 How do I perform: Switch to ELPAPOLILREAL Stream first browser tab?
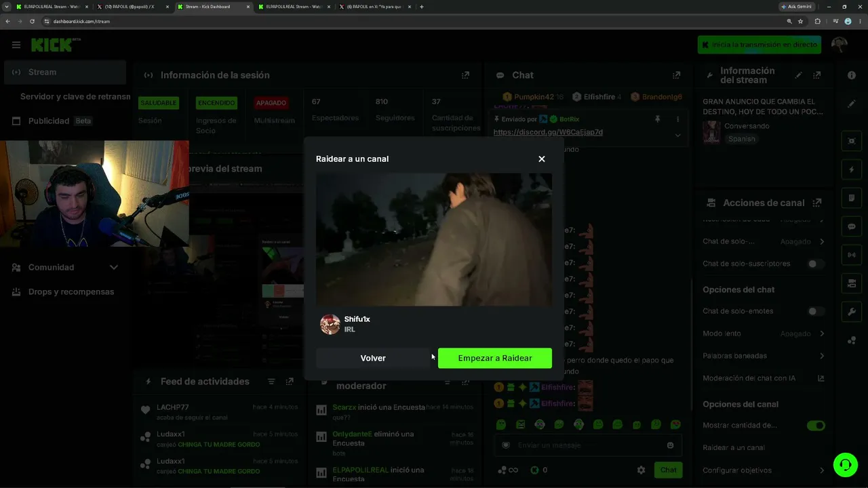click(52, 7)
